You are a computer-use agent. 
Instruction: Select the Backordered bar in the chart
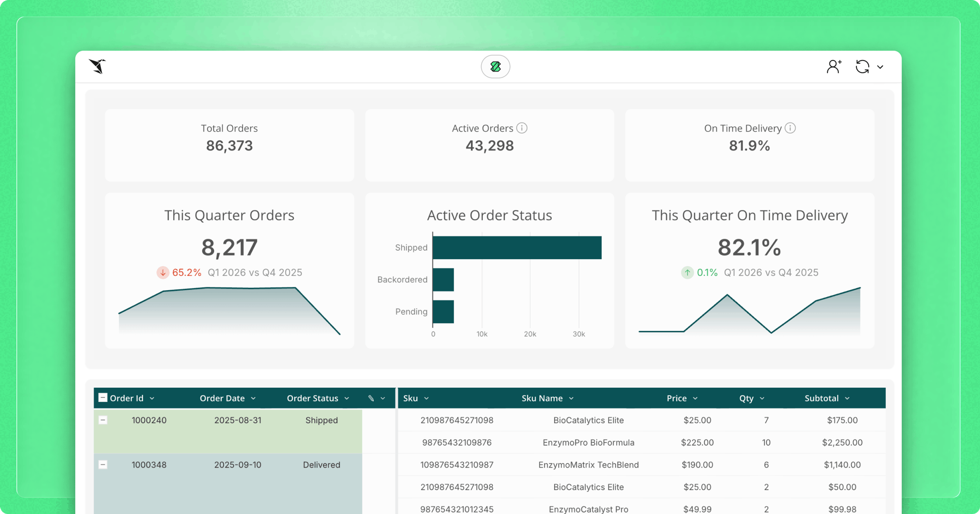pos(443,279)
